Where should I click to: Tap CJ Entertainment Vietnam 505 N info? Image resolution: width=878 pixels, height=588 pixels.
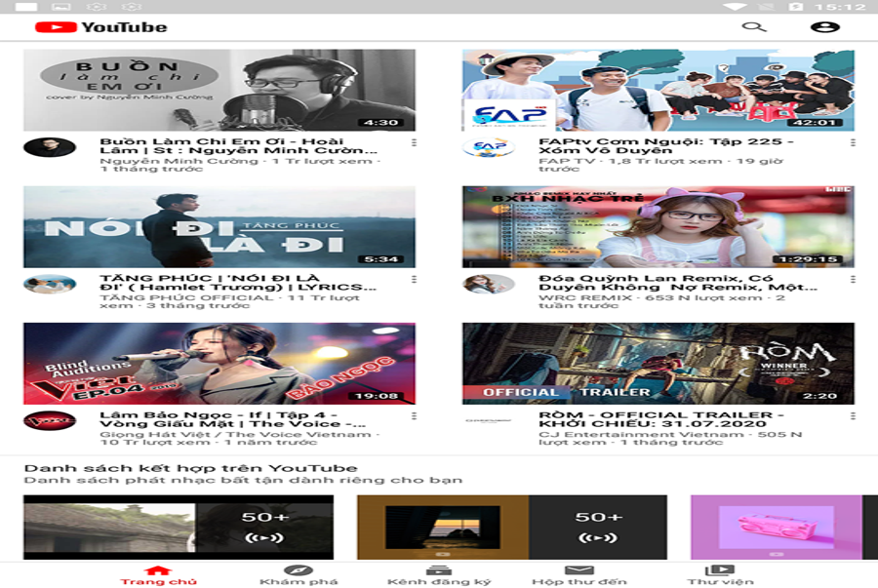(x=670, y=438)
